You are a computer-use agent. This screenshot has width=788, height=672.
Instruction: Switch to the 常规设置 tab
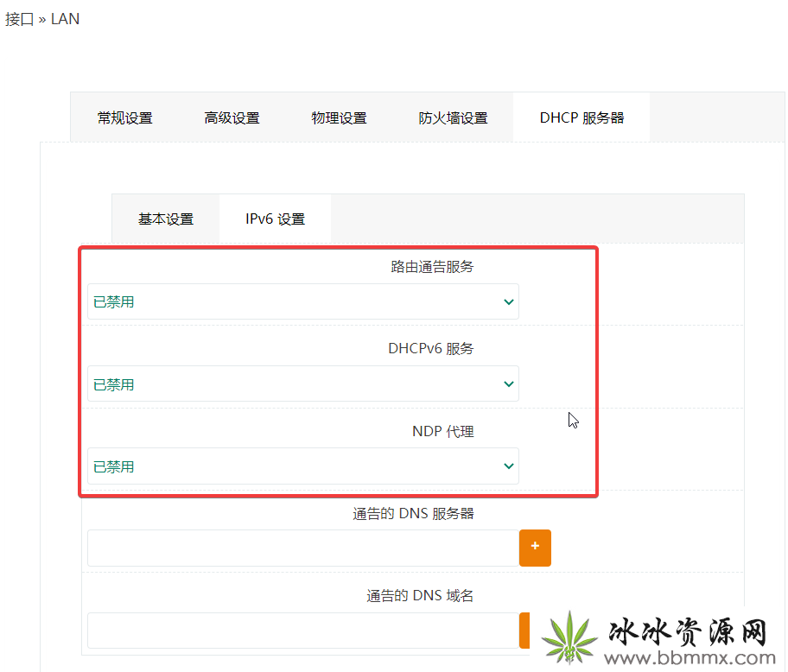(x=124, y=117)
